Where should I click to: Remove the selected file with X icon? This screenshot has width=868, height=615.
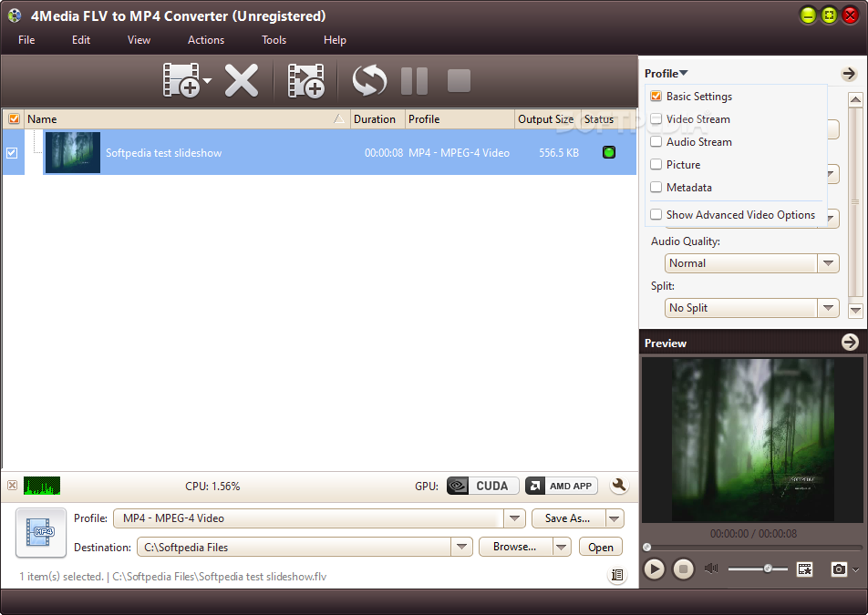pyautogui.click(x=242, y=81)
